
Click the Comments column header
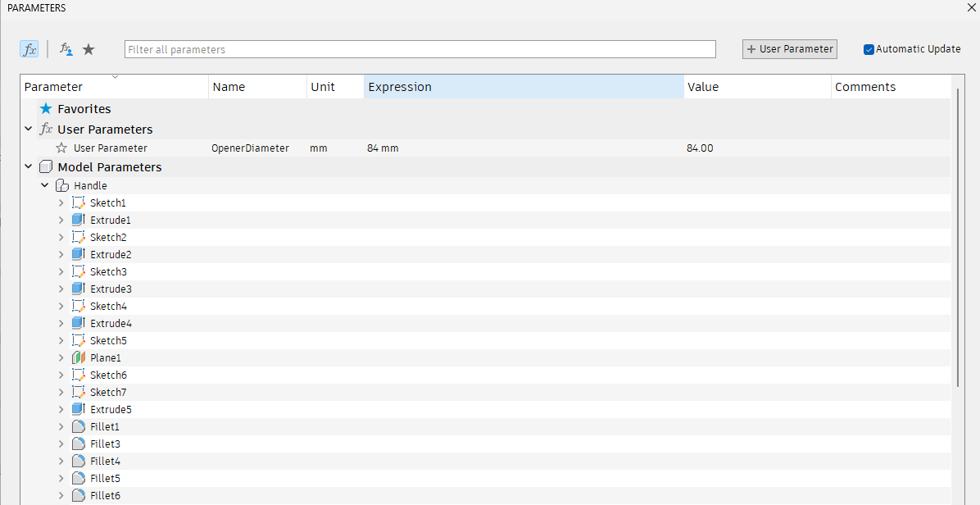[x=891, y=87]
